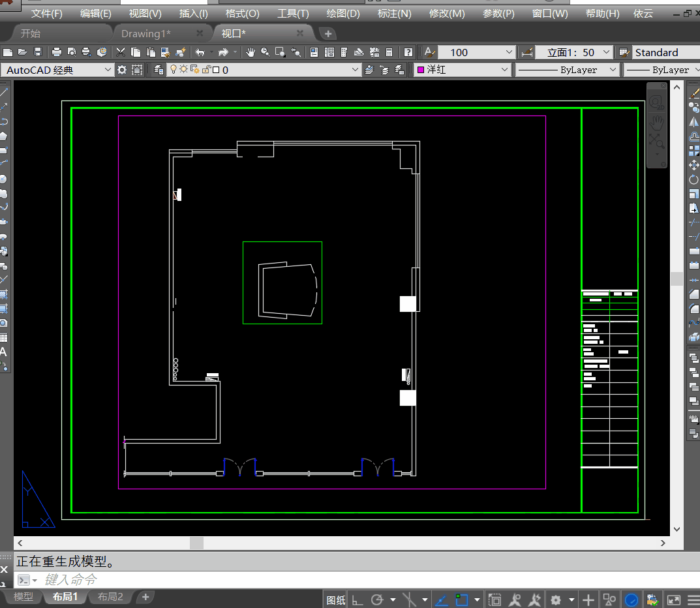Toggle layer lock padlock icon
700x608 pixels.
point(206,70)
